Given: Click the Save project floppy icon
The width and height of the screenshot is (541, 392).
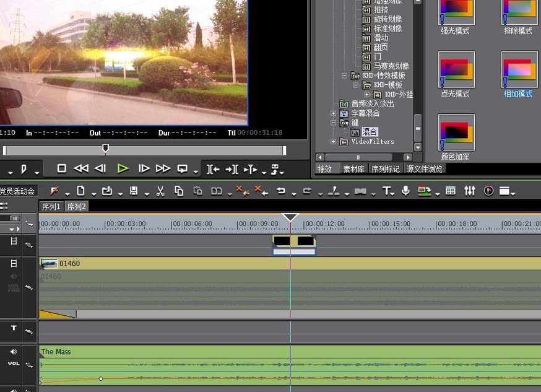Looking at the screenshot, I should pos(134,191).
